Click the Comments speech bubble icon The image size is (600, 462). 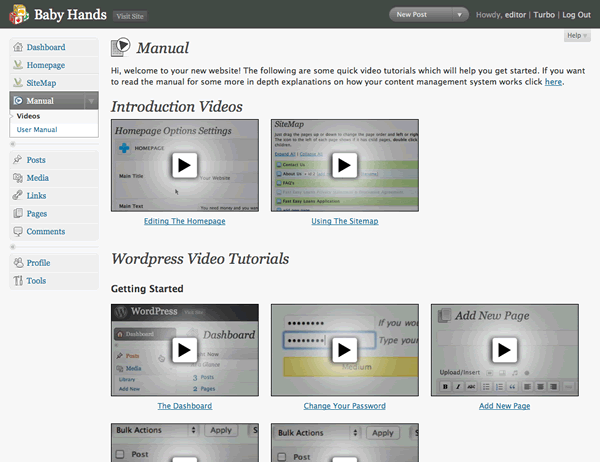pos(18,231)
